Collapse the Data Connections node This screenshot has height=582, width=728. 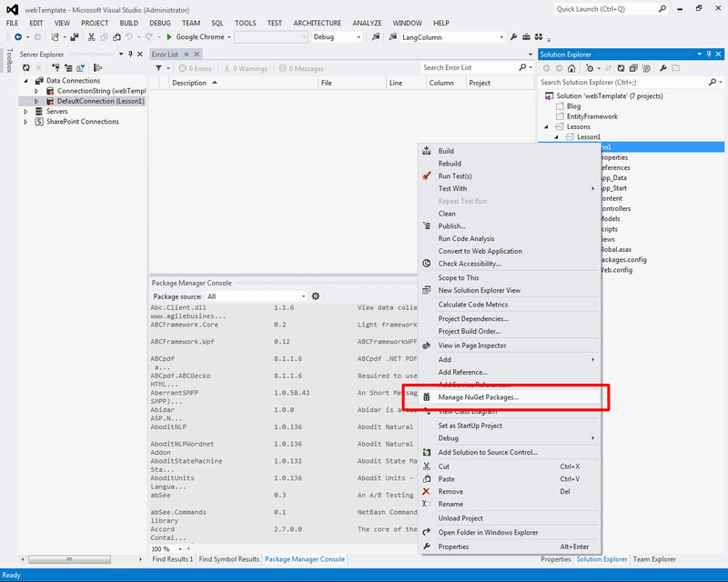pyautogui.click(x=26, y=81)
